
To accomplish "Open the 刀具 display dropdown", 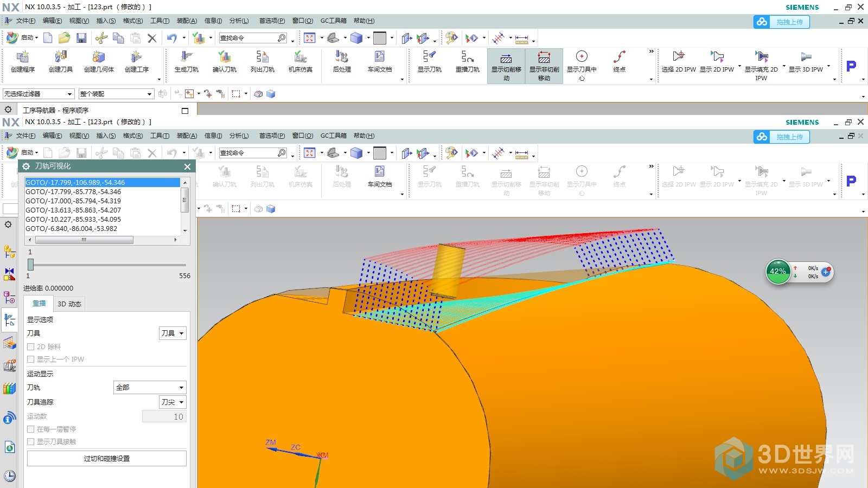I will click(173, 333).
